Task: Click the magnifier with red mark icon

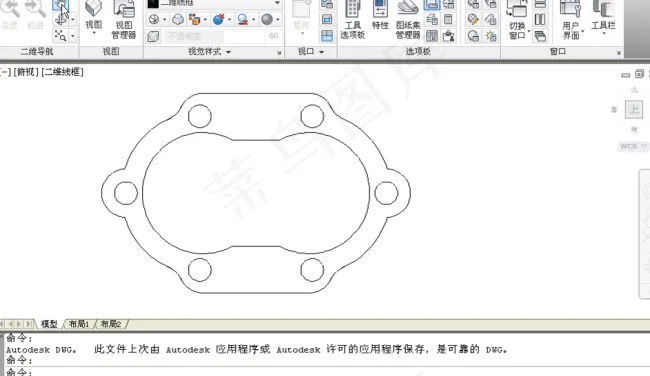Action: 243,19
